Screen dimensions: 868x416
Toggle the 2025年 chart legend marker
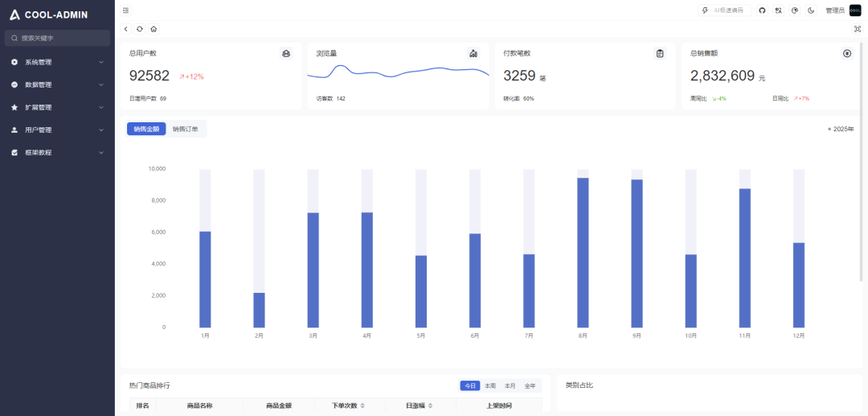(841, 129)
